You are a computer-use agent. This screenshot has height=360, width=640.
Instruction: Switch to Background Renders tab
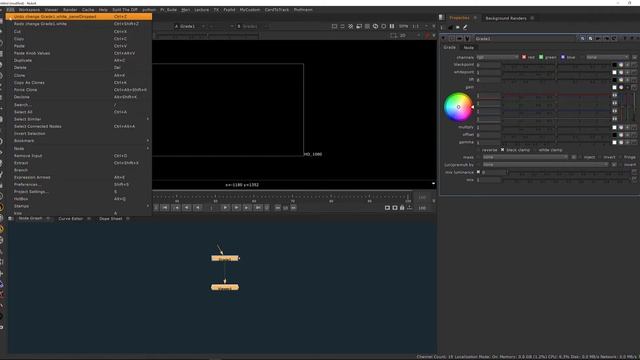[506, 18]
